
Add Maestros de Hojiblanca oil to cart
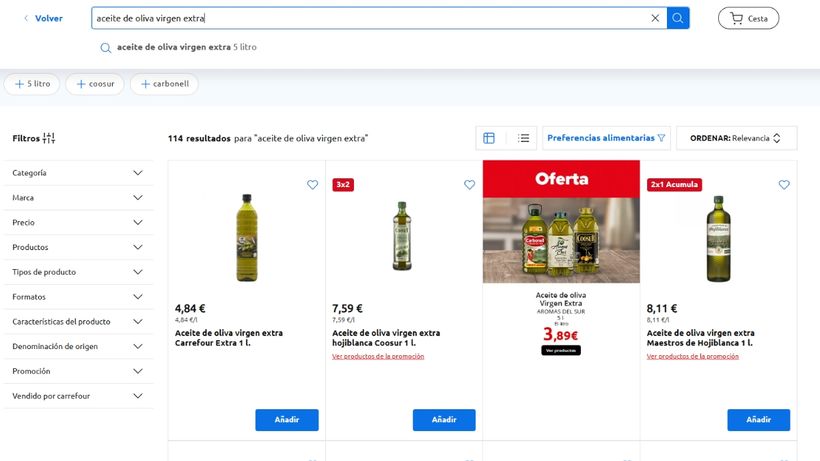(758, 420)
